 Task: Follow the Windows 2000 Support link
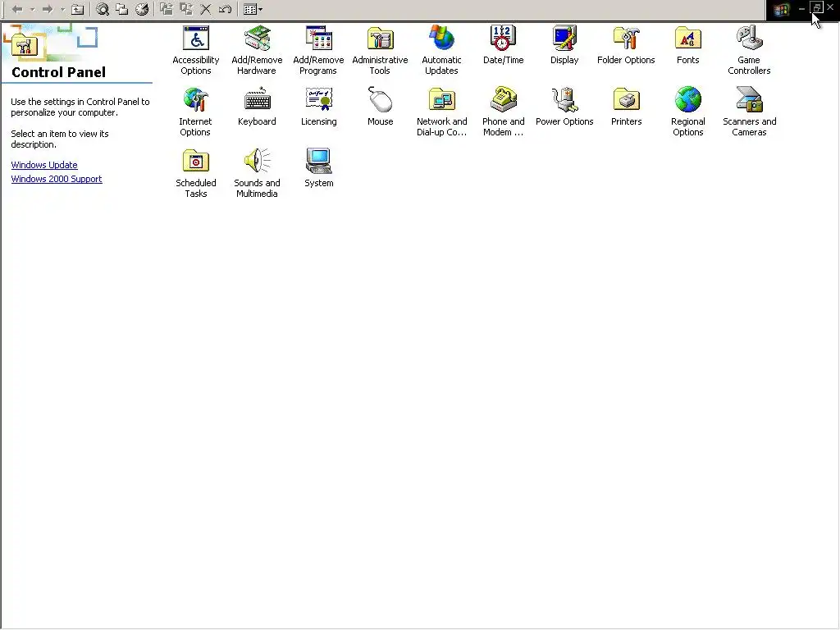(57, 179)
